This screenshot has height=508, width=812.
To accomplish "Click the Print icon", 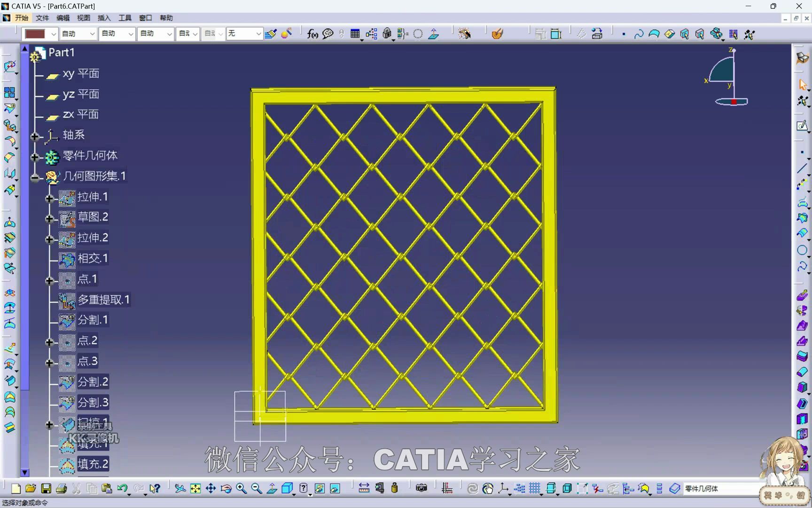I will click(x=61, y=489).
